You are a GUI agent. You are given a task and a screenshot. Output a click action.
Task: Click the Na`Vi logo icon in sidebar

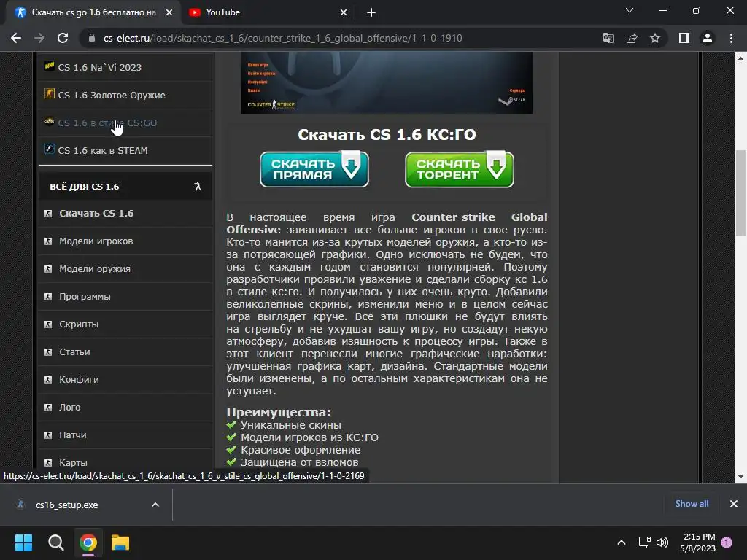pos(49,66)
